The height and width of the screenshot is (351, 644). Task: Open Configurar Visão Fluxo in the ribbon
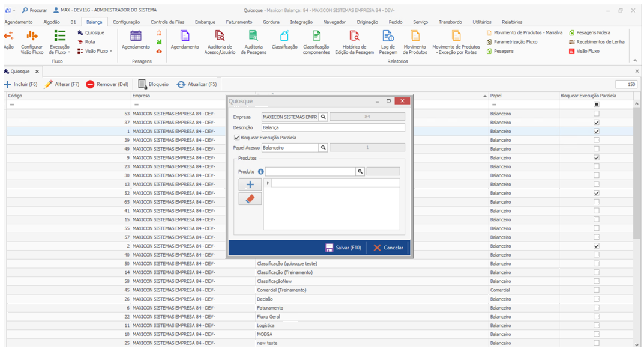coord(32,43)
